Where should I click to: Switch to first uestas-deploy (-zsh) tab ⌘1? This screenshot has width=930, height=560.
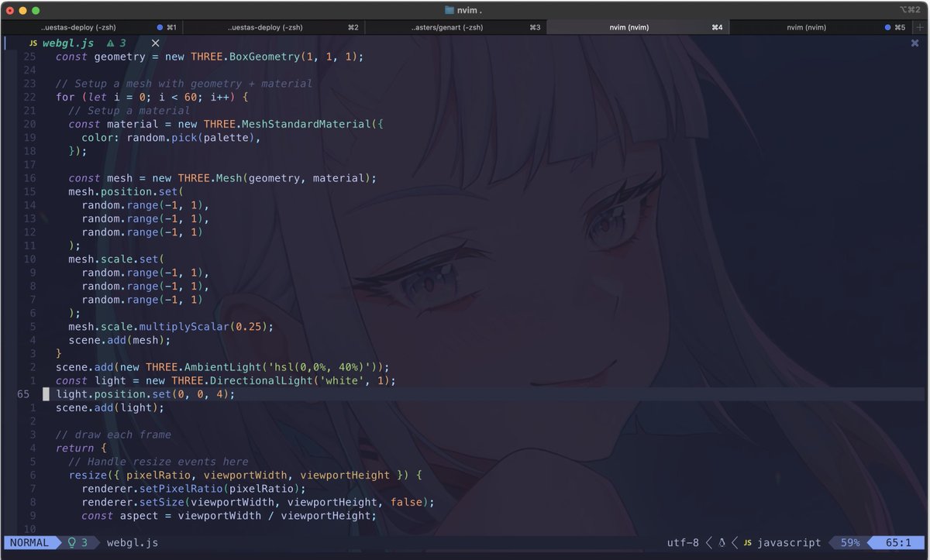click(91, 27)
